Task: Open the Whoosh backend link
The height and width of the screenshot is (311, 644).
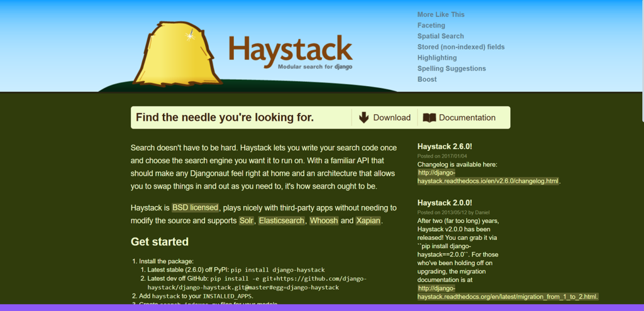Action: [323, 221]
